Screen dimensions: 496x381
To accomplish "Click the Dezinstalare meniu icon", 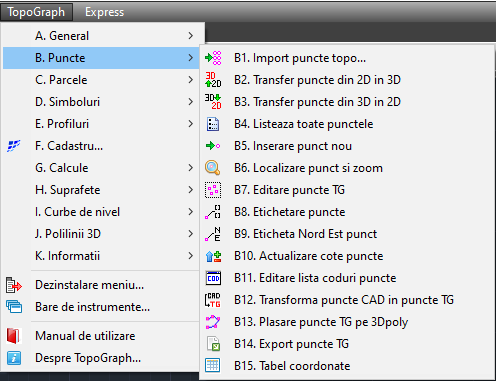I will [x=14, y=285].
